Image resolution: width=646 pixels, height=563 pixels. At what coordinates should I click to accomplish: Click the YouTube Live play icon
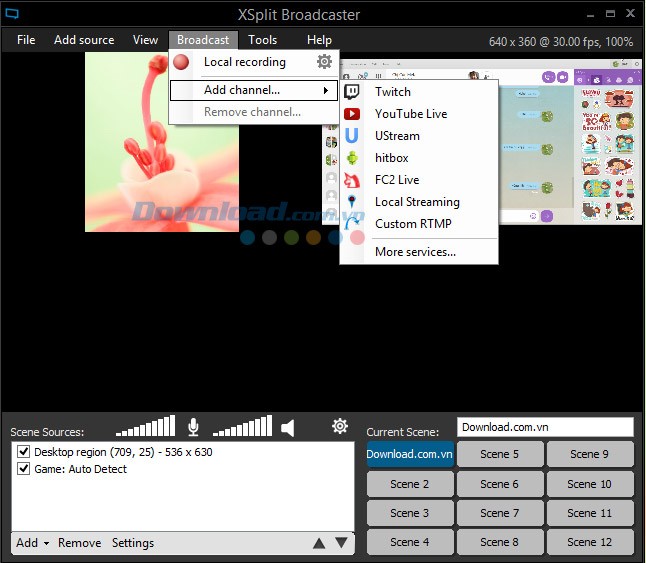click(352, 114)
